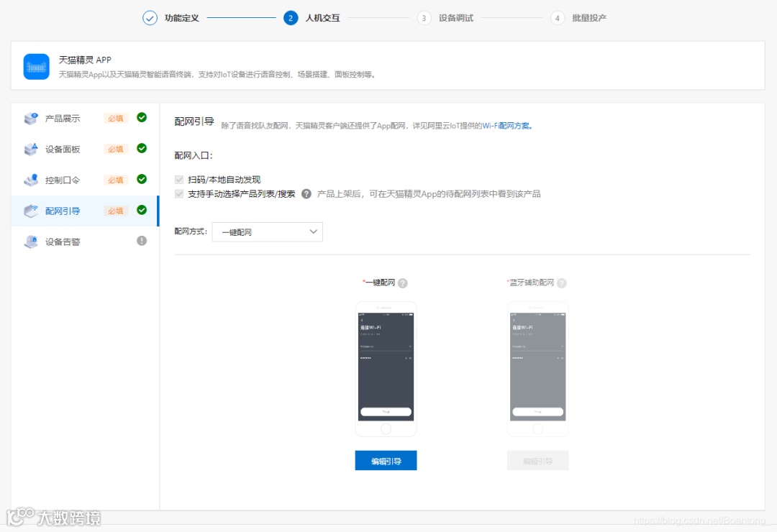Image resolution: width=777 pixels, height=532 pixels.
Task: Click 必填 tag next to 产品展示
Action: click(115, 119)
